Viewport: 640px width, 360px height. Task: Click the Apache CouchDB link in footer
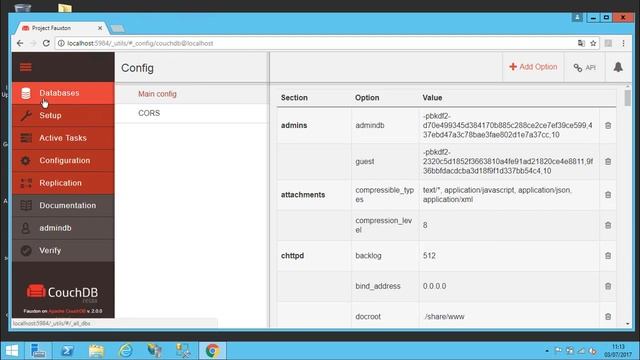click(67, 311)
